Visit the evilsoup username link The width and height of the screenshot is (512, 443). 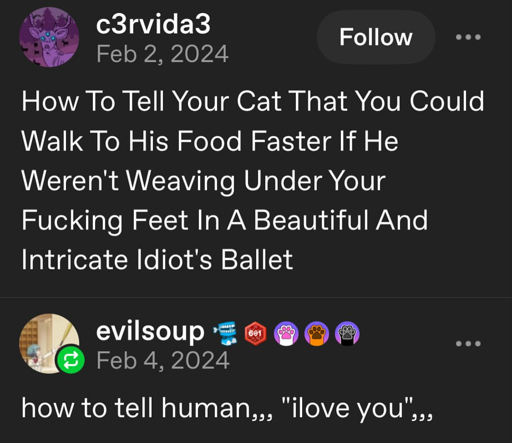click(150, 332)
